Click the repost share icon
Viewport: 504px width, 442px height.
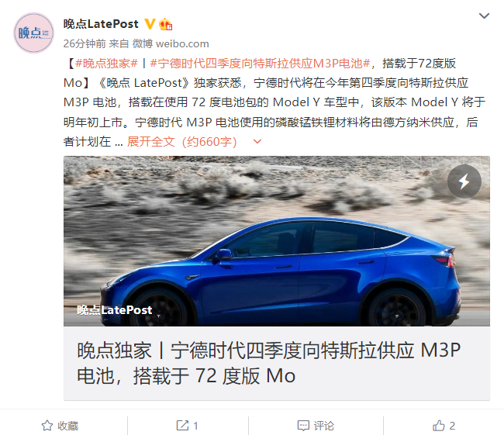pos(182,425)
